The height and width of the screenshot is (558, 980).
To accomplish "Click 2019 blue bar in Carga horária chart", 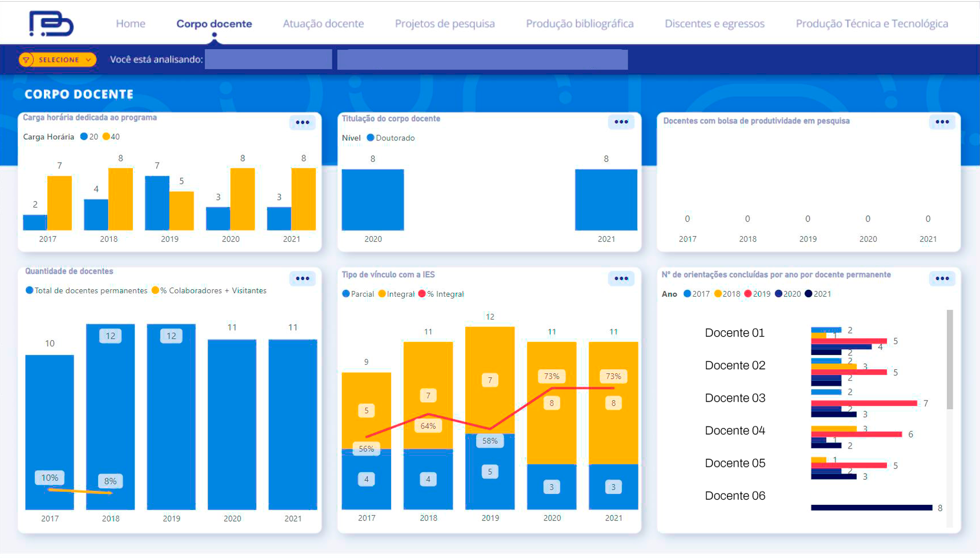I will (x=157, y=203).
